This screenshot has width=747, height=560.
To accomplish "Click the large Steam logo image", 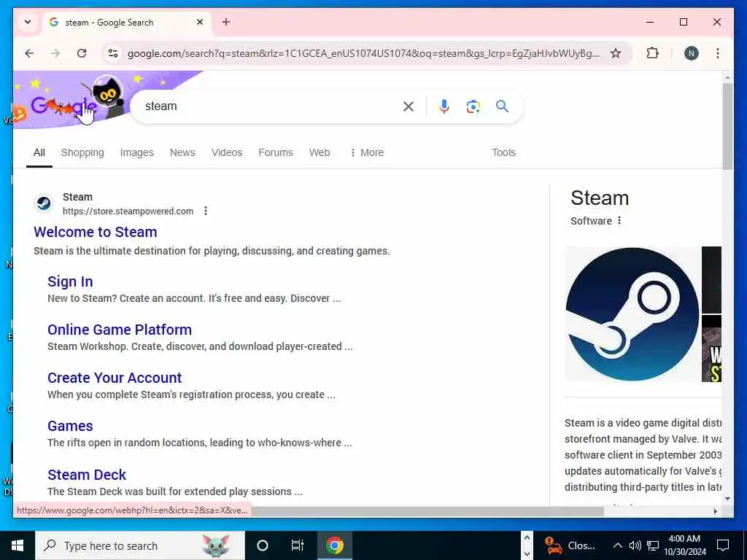I will pyautogui.click(x=632, y=314).
